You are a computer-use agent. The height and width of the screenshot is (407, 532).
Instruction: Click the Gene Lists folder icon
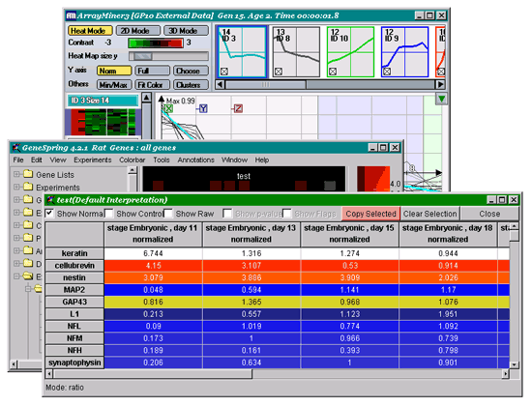pos(28,174)
